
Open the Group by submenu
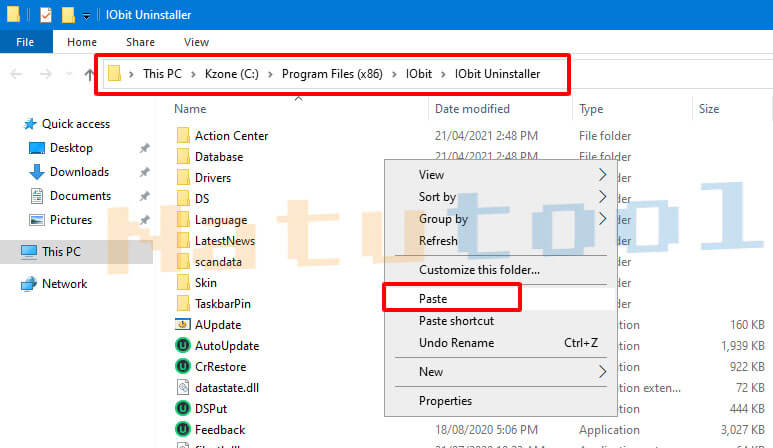pyautogui.click(x=501, y=219)
